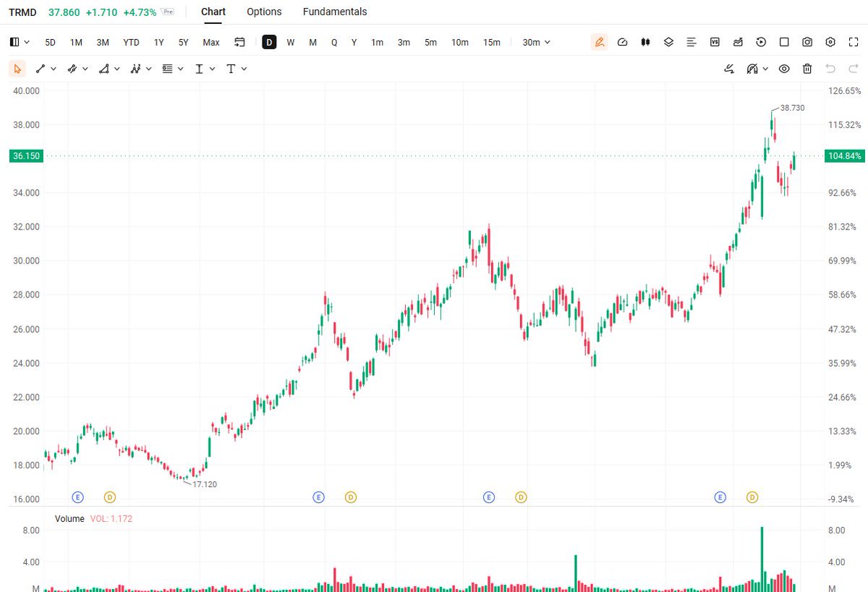Select the cursor pointer tool
This screenshot has width=868, height=592.
tap(17, 69)
